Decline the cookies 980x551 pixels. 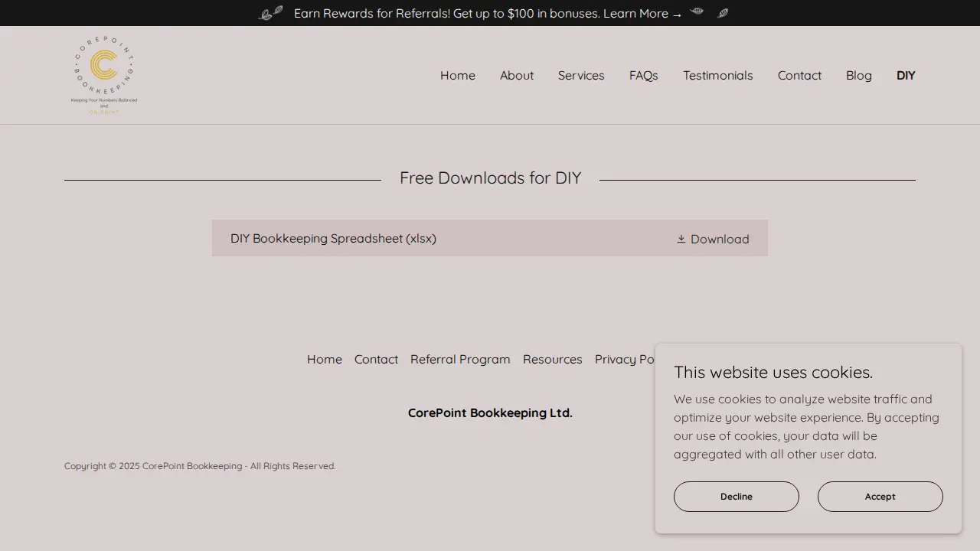[x=737, y=497]
